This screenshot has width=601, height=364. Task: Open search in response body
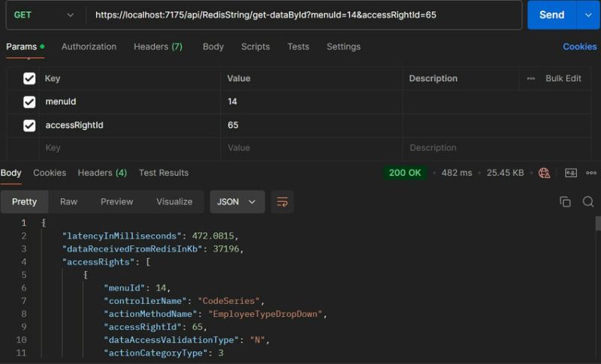tap(588, 202)
